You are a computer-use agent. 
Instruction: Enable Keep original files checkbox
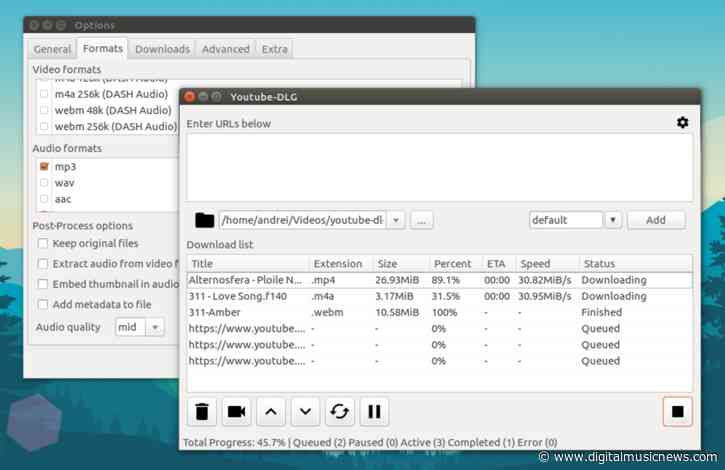pyautogui.click(x=43, y=243)
